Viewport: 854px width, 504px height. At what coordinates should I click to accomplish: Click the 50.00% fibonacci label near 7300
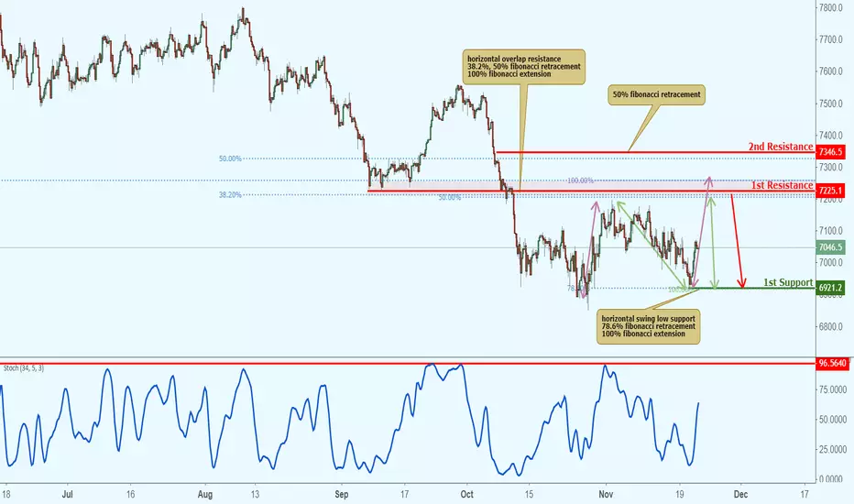click(x=230, y=159)
